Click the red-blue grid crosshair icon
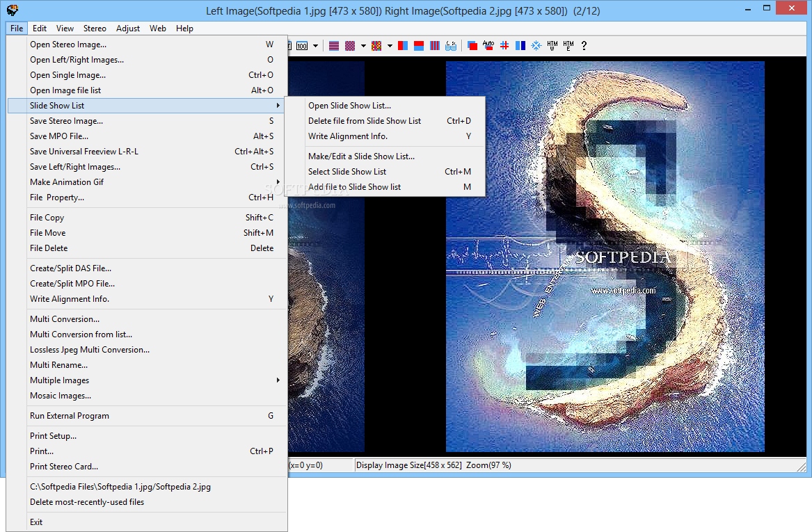 click(504, 45)
